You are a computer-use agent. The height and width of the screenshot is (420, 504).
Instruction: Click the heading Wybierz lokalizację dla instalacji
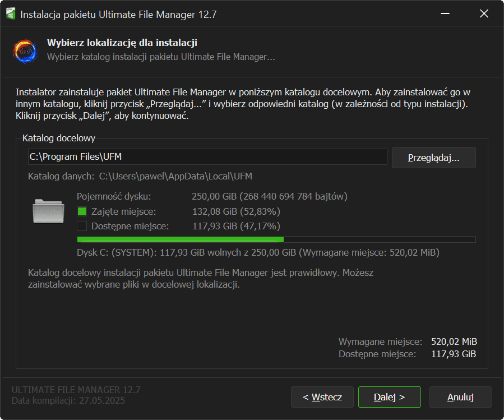(122, 43)
